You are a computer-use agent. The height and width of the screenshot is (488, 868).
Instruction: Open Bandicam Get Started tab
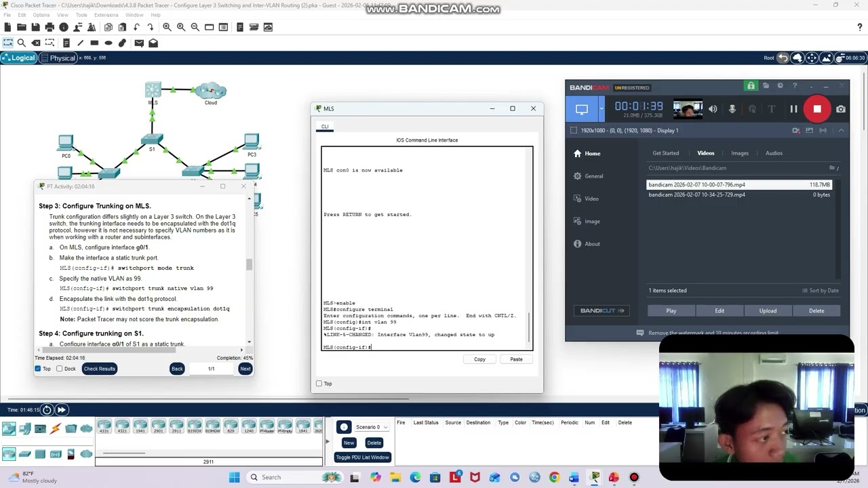coord(665,153)
